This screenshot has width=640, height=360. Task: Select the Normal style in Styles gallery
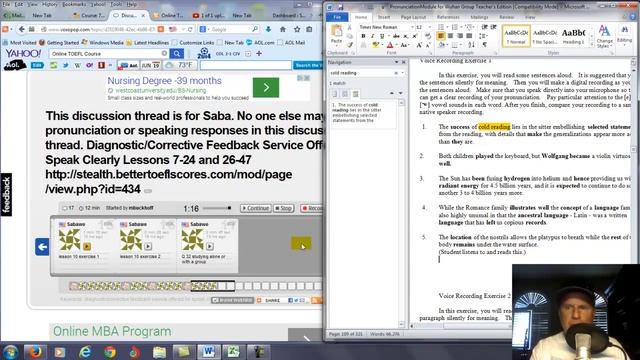(516, 36)
